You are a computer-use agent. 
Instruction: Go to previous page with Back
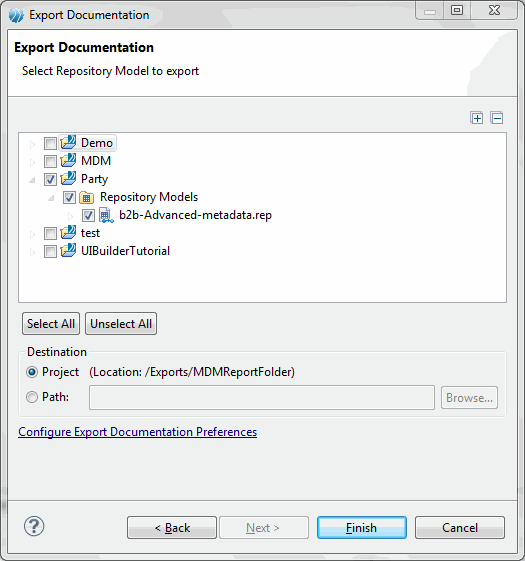(x=172, y=527)
